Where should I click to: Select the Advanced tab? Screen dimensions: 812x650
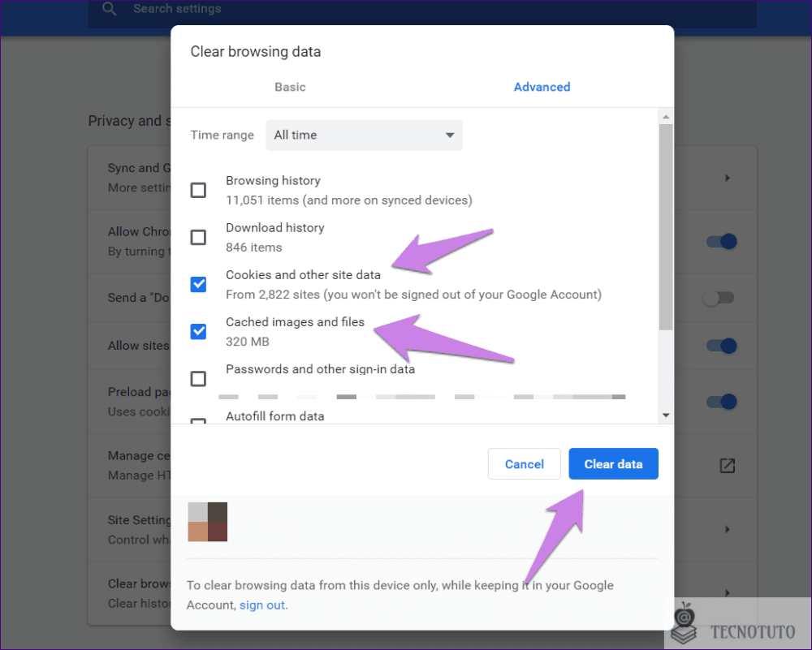tap(542, 87)
